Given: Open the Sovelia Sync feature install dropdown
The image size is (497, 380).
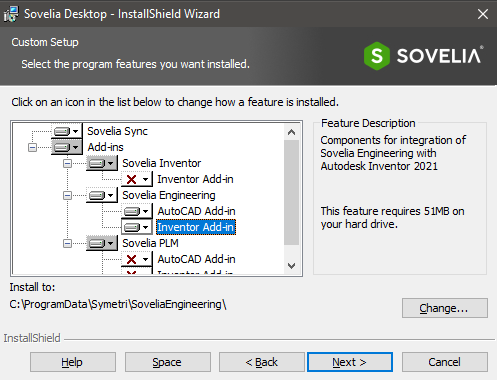Looking at the screenshot, I should pos(67,131).
